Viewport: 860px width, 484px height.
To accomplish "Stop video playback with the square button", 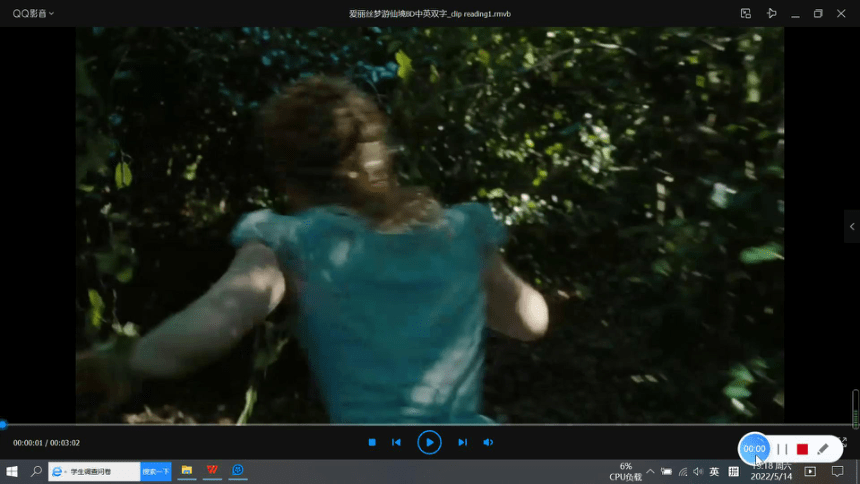I will point(372,442).
